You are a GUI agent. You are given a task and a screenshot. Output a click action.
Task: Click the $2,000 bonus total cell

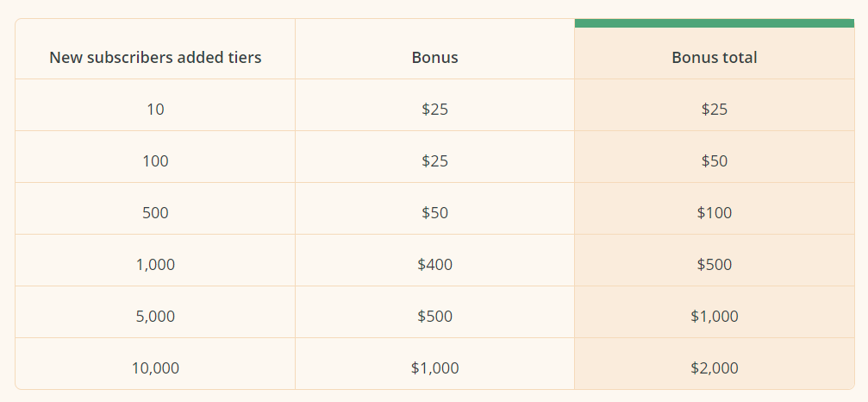coord(714,368)
